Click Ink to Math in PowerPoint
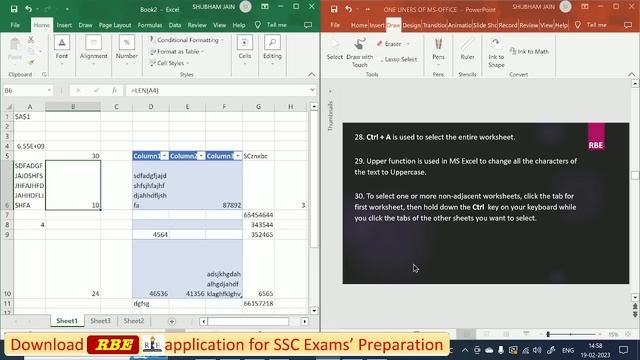Viewport: 640px width, 360px height. (x=529, y=51)
